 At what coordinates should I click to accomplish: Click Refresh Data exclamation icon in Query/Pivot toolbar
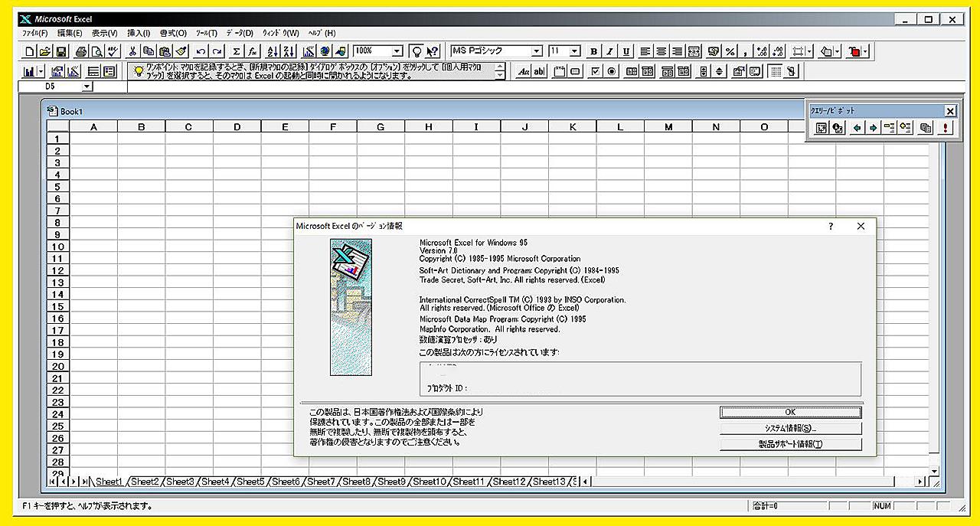tap(946, 128)
